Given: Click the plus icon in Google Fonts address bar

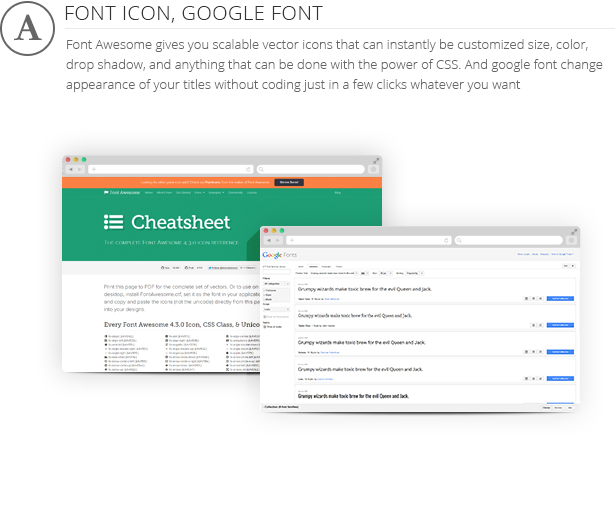Looking at the screenshot, I should tap(292, 240).
